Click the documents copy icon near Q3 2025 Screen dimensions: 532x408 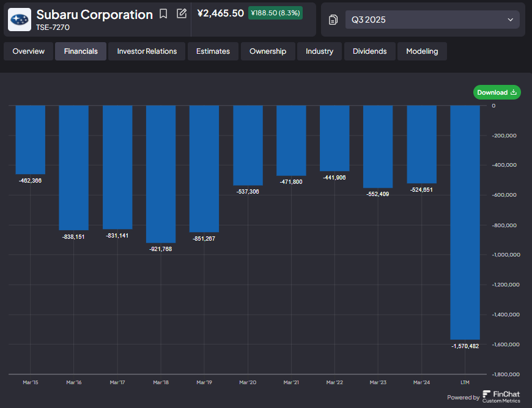pyautogui.click(x=333, y=20)
